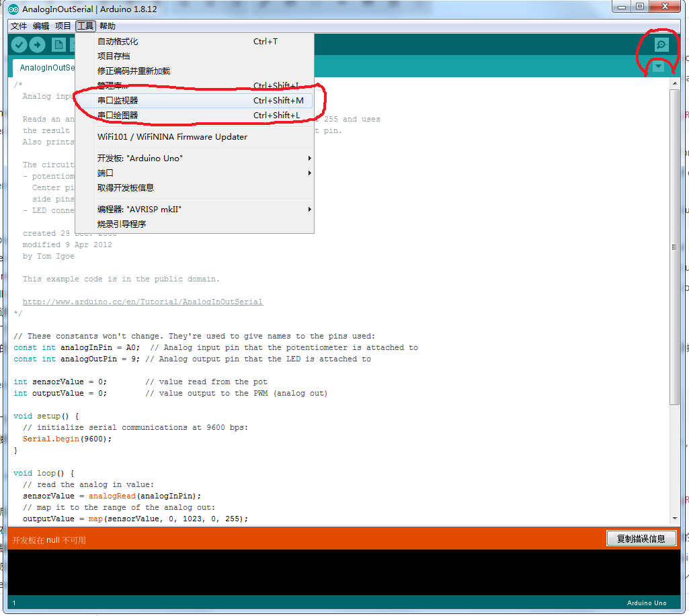This screenshot has height=616, width=689.
Task: Click the int outputValue = 0; line
Action: point(171,393)
